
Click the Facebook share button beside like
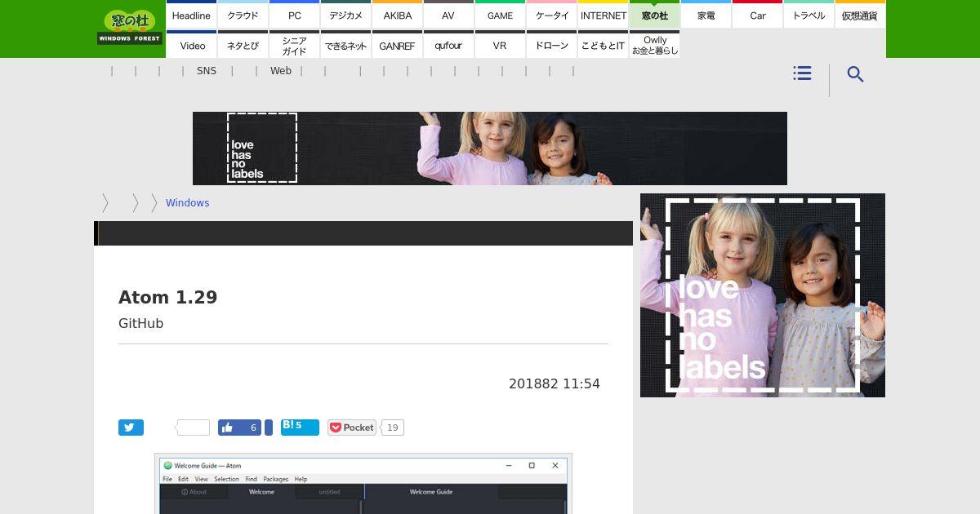pos(269,428)
